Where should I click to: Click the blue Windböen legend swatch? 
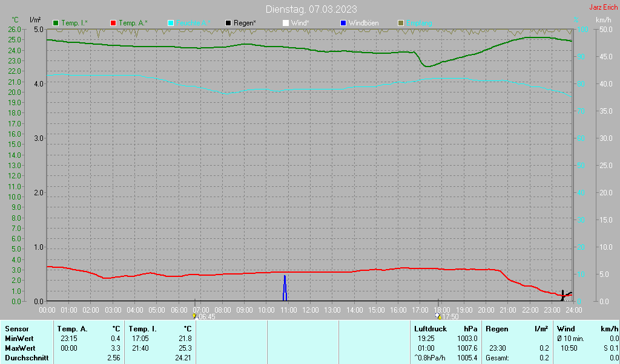pos(343,24)
